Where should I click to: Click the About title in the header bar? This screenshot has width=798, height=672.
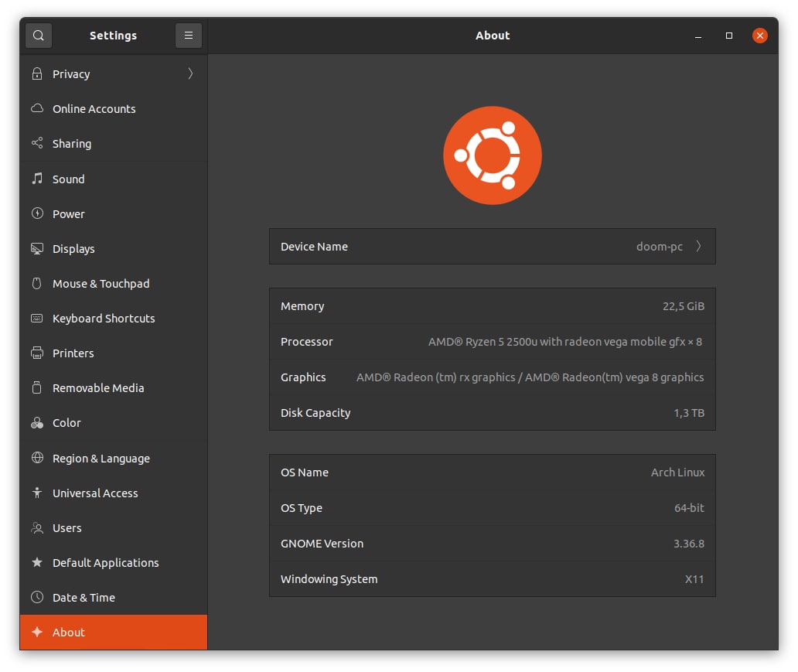coord(493,36)
